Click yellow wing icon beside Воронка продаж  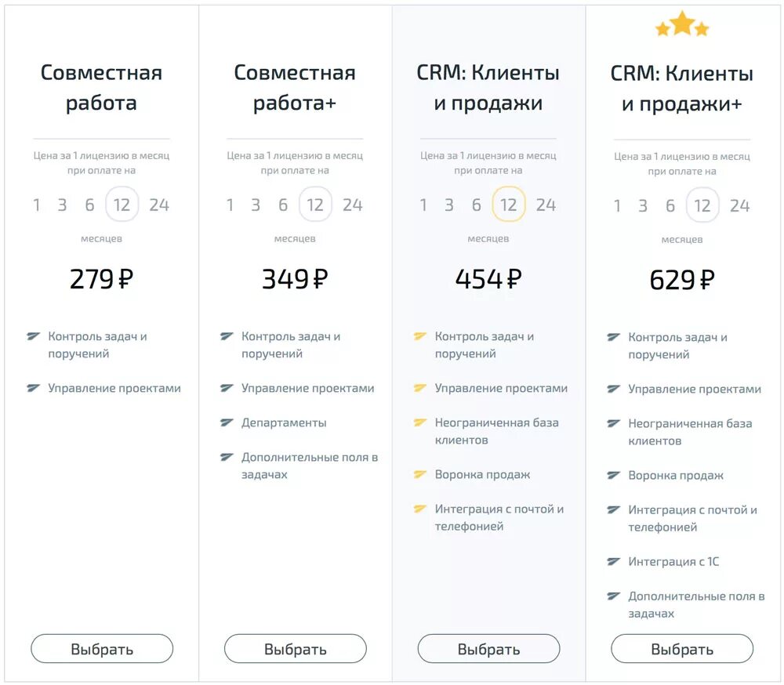tap(420, 474)
